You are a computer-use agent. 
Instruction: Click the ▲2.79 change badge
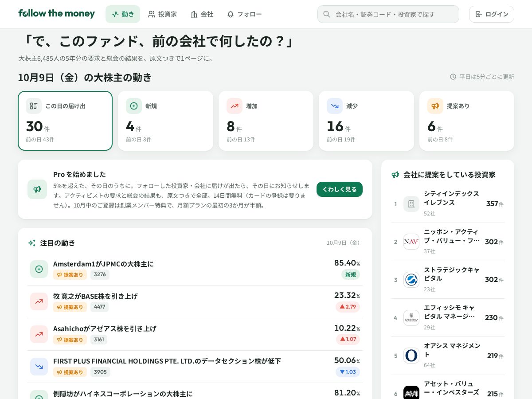[348, 307]
